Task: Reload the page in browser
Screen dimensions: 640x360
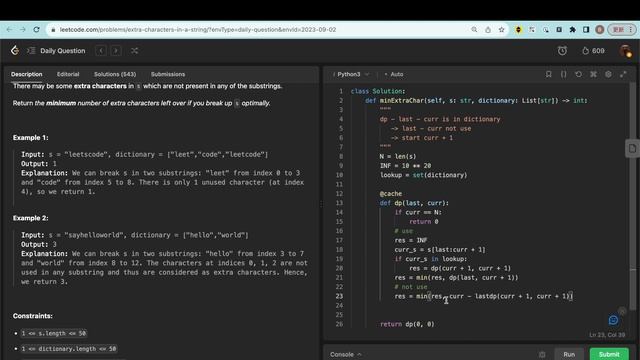Action: (x=36, y=29)
